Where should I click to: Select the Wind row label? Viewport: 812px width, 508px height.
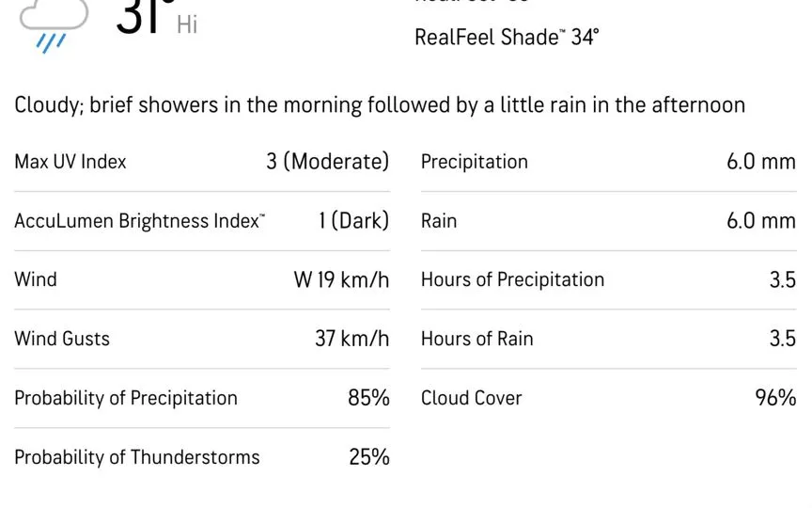coord(36,279)
